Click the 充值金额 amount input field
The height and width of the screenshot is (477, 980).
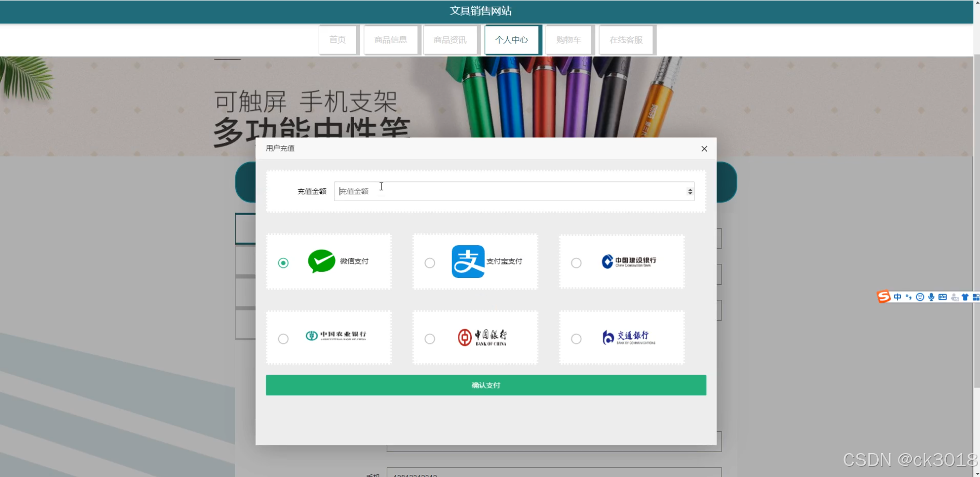pyautogui.click(x=514, y=191)
